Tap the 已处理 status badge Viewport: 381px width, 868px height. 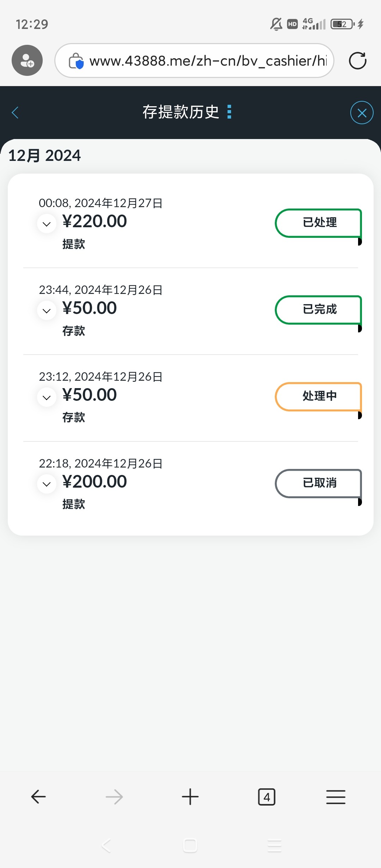pyautogui.click(x=319, y=223)
